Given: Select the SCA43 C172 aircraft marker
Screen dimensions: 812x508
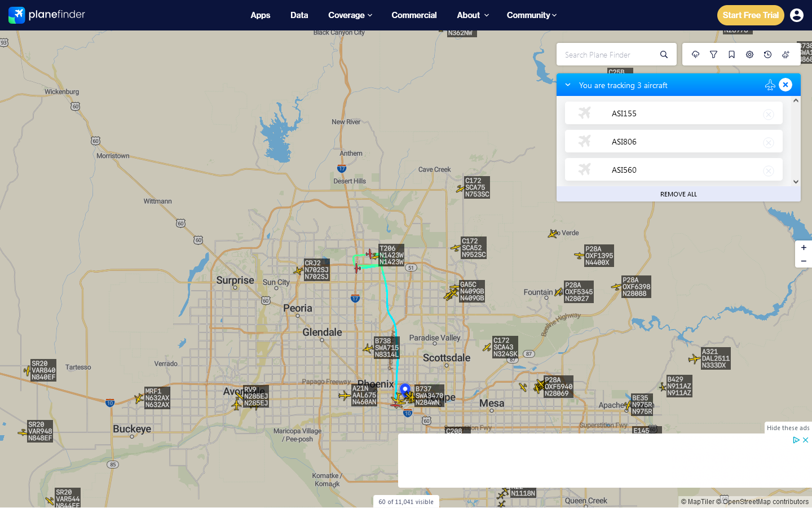Looking at the screenshot, I should (x=487, y=348).
